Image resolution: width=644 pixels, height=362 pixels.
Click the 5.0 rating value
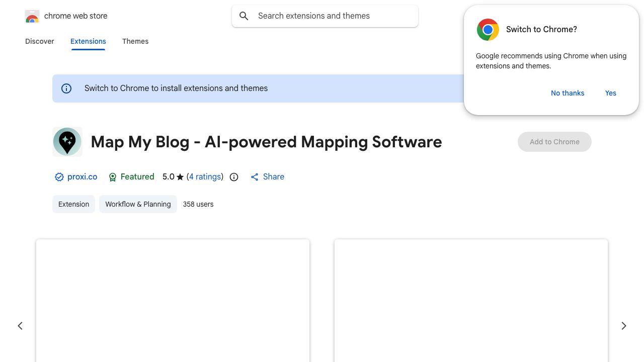[169, 177]
